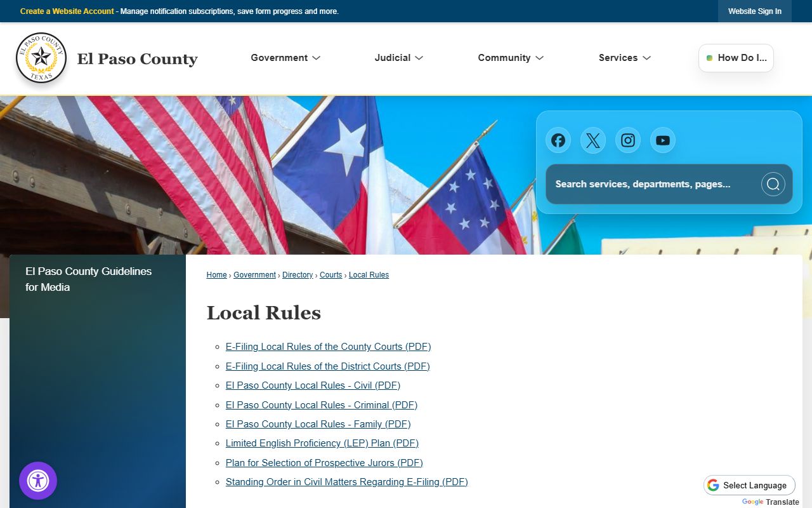Open the X (Twitter) social icon
812x508 pixels.
coord(593,140)
